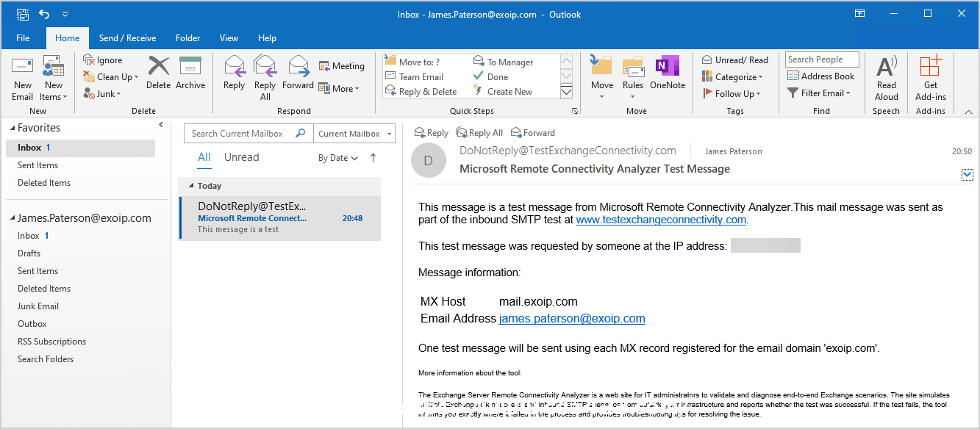This screenshot has height=429, width=980.
Task: Open the Help tab
Action: [x=267, y=38]
